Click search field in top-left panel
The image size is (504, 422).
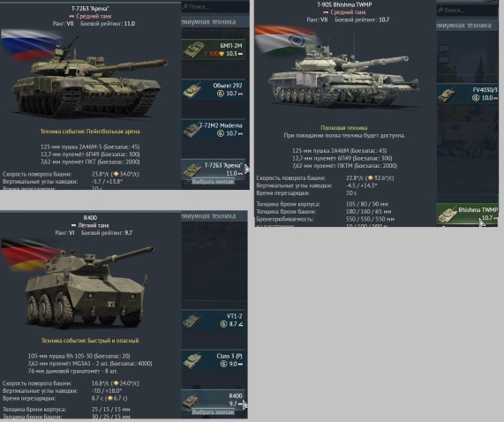(215, 6)
